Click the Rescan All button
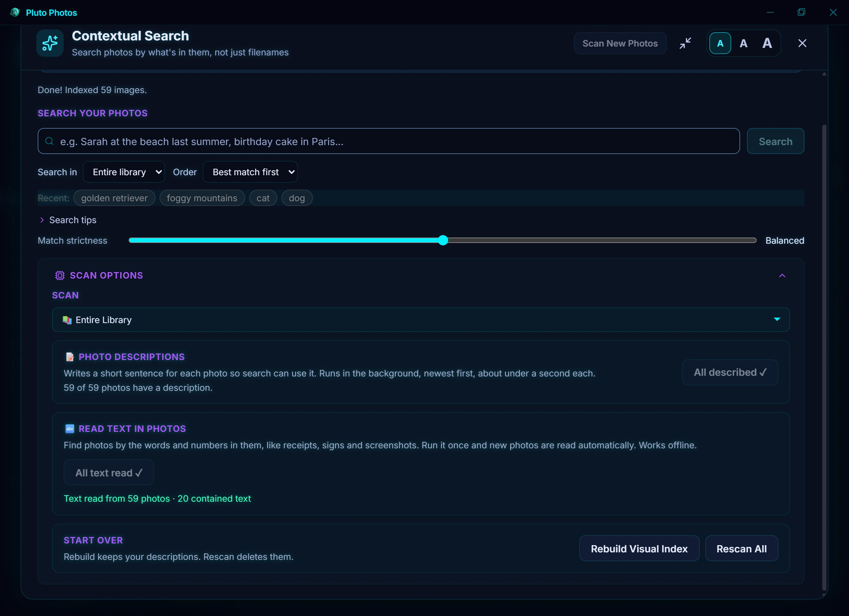 tap(741, 549)
